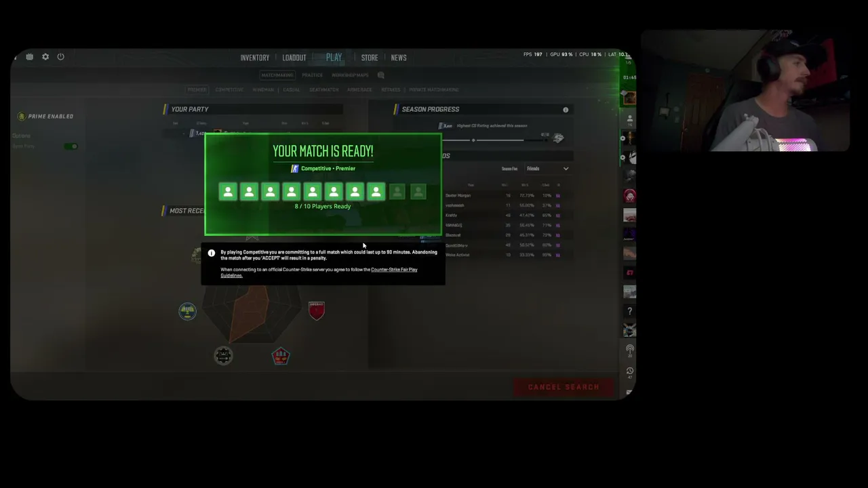Select the yellow-green map badge left of radar chart
The image size is (868, 488).
188,311
